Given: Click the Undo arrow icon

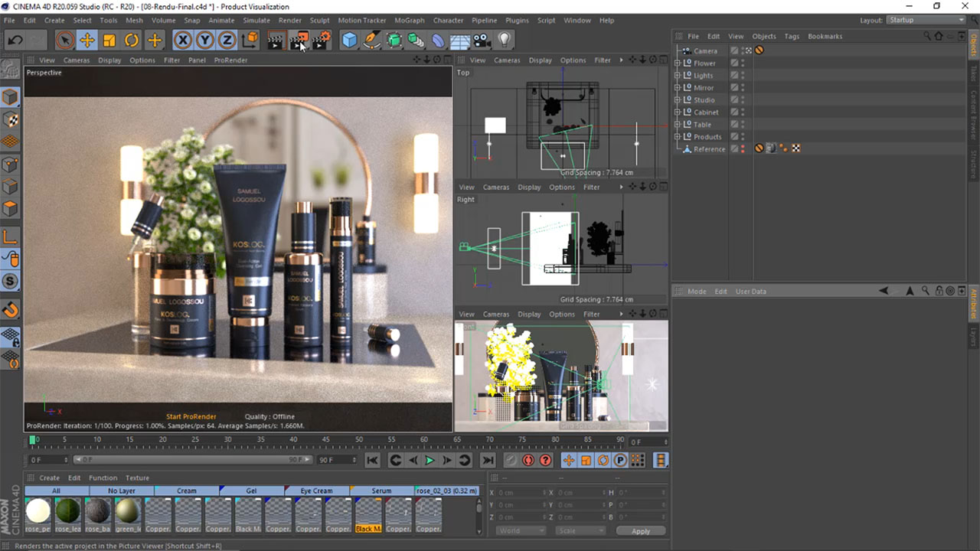Looking at the screenshot, I should [x=15, y=41].
